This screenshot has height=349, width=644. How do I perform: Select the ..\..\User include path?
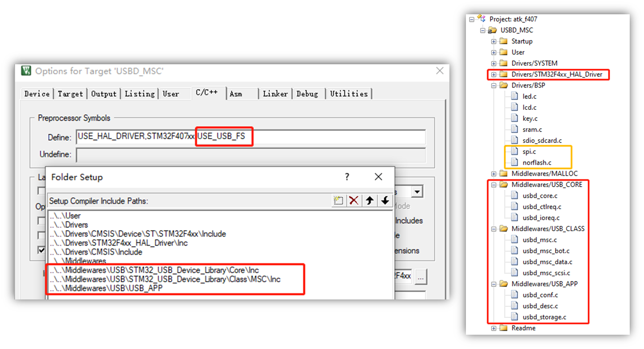(x=65, y=216)
